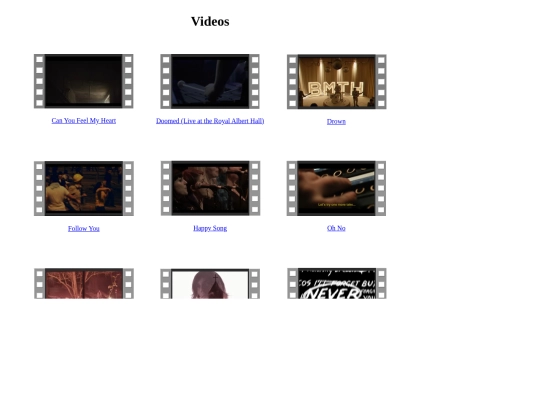This screenshot has width=540, height=405.
Task: Click the thumbnail above the Doomed link
Action: pyautogui.click(x=210, y=81)
